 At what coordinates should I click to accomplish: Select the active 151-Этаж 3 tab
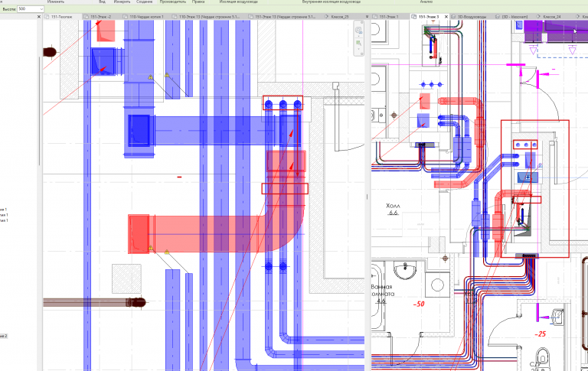tap(428, 17)
